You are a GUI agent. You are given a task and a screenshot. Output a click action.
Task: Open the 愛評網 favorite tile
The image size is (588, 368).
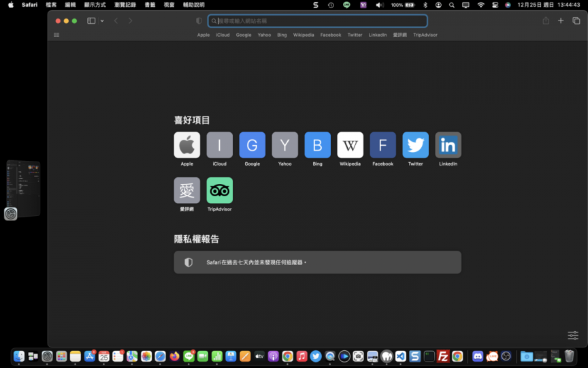(x=186, y=190)
